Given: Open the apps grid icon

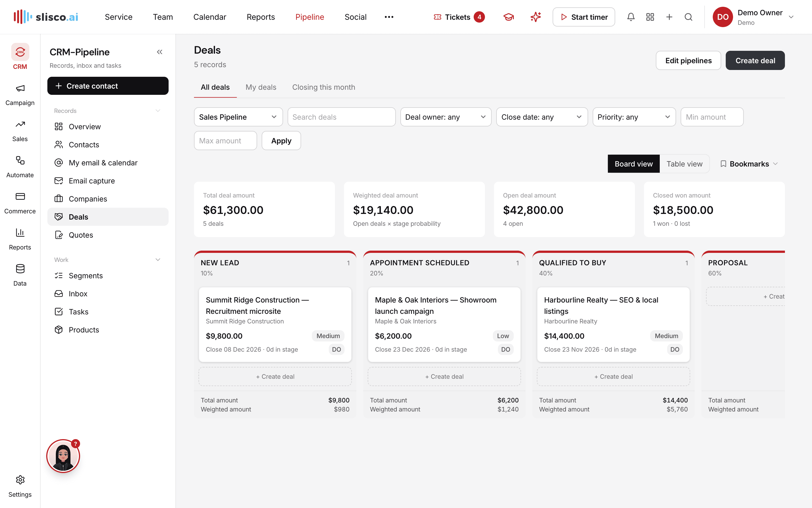Looking at the screenshot, I should (650, 17).
